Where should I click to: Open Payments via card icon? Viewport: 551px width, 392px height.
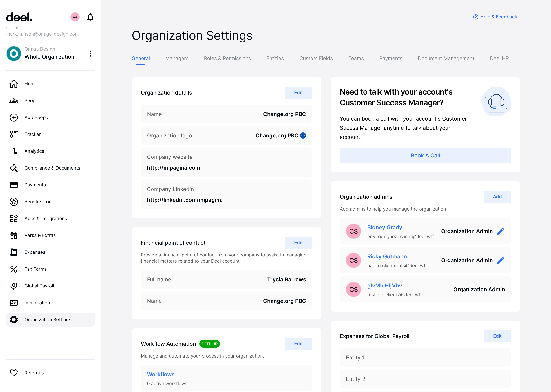14,185
